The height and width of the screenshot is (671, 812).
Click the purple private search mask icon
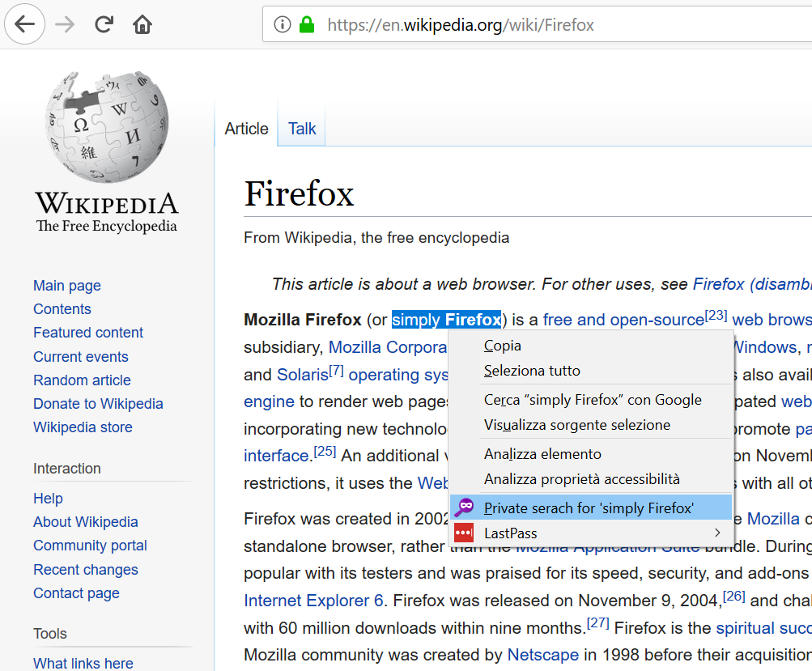pyautogui.click(x=464, y=507)
